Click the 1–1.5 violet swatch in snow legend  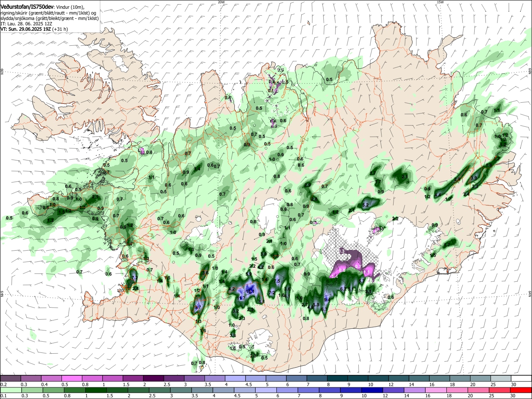(112, 378)
